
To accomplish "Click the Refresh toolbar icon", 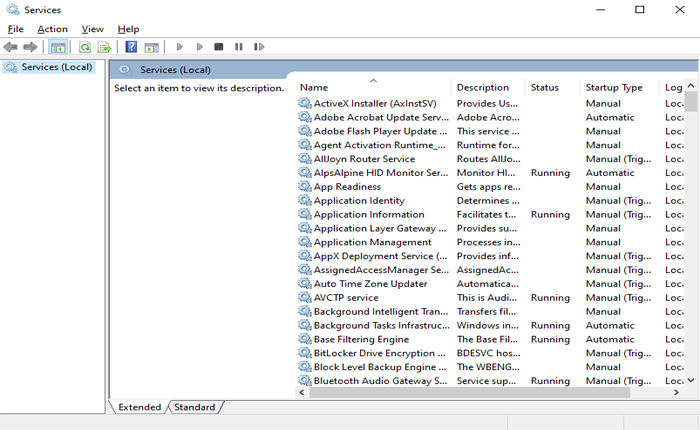I will coord(85,47).
